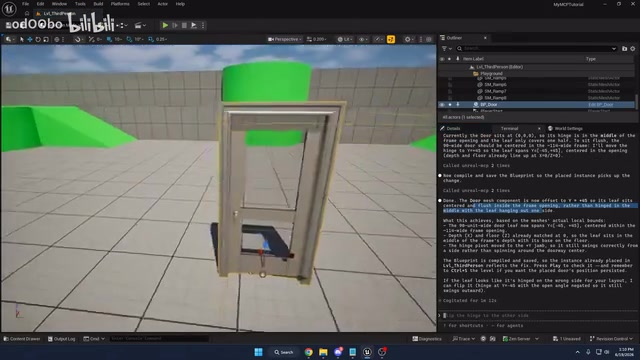Image resolution: width=640 pixels, height=360 pixels.
Task: Click the Unreal Engine logo icon
Action: [x=9, y=8]
